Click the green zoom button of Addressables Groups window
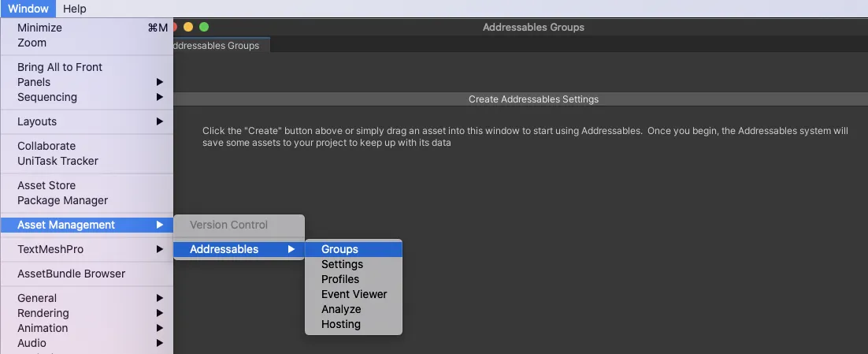 [x=204, y=27]
